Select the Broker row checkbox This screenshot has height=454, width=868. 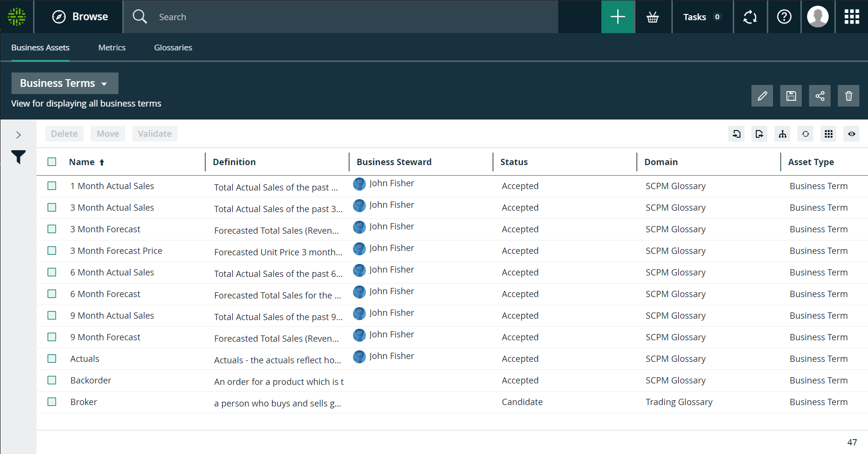52,402
